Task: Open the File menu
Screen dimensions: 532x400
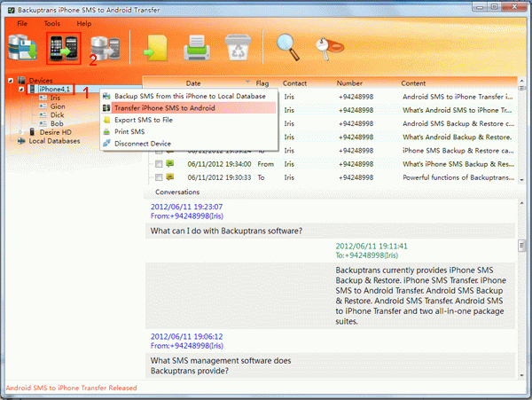Action: [22, 23]
